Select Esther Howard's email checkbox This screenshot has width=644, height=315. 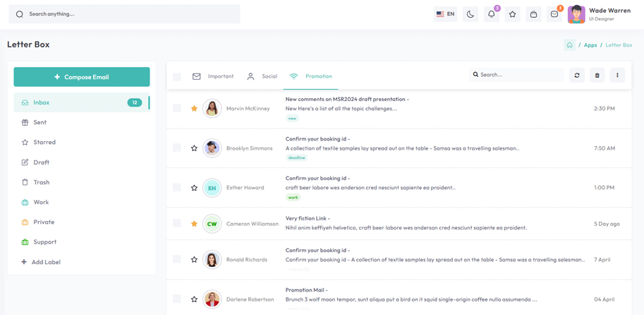click(x=176, y=188)
